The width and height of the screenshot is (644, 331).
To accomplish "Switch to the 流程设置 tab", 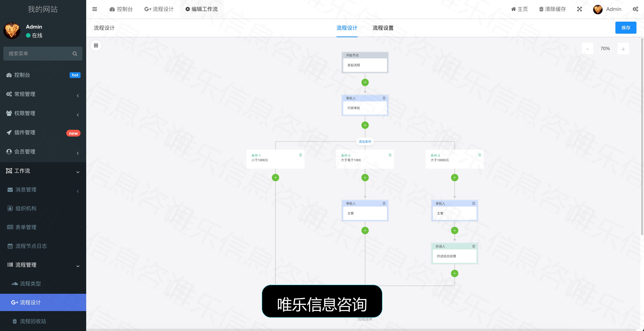I will point(383,28).
